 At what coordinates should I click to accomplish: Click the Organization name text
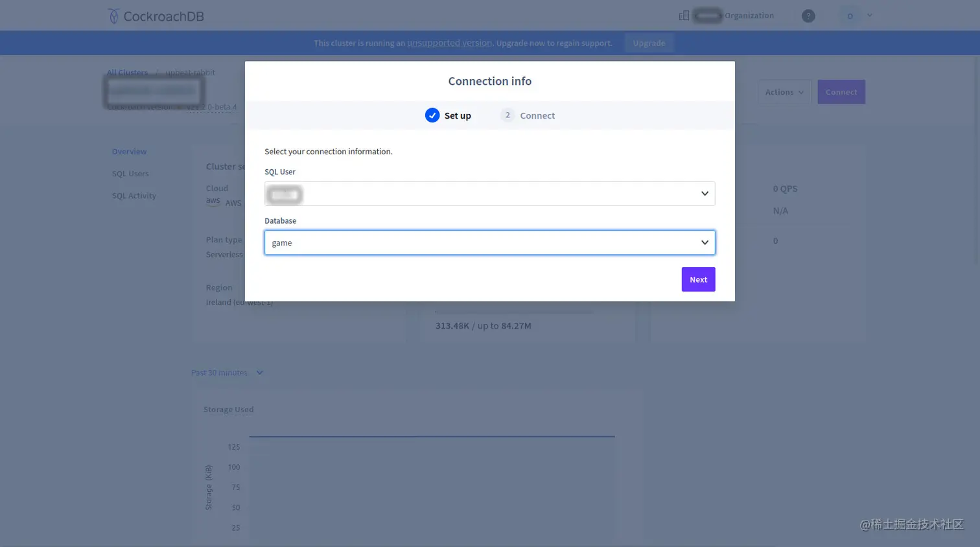pos(749,16)
